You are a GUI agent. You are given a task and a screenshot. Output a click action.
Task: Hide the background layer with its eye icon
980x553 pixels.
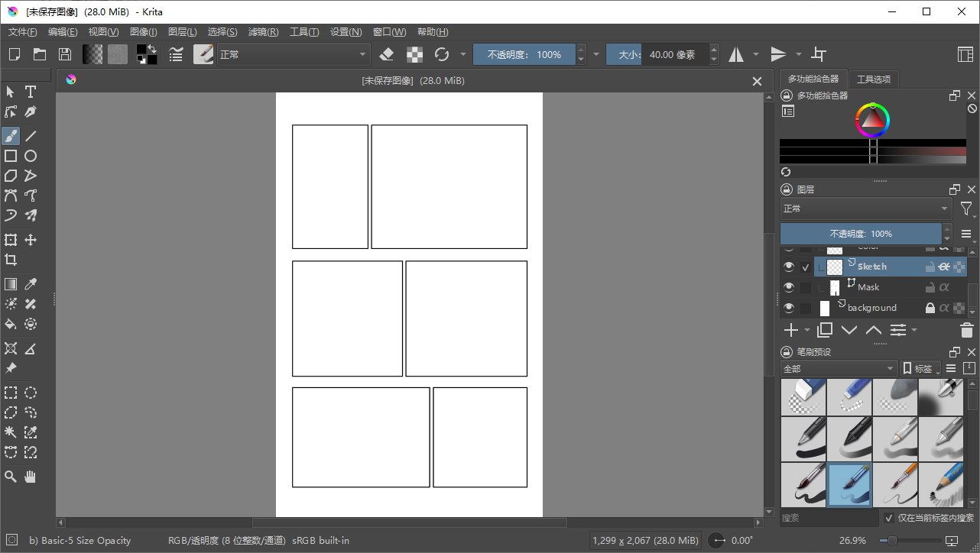point(788,307)
